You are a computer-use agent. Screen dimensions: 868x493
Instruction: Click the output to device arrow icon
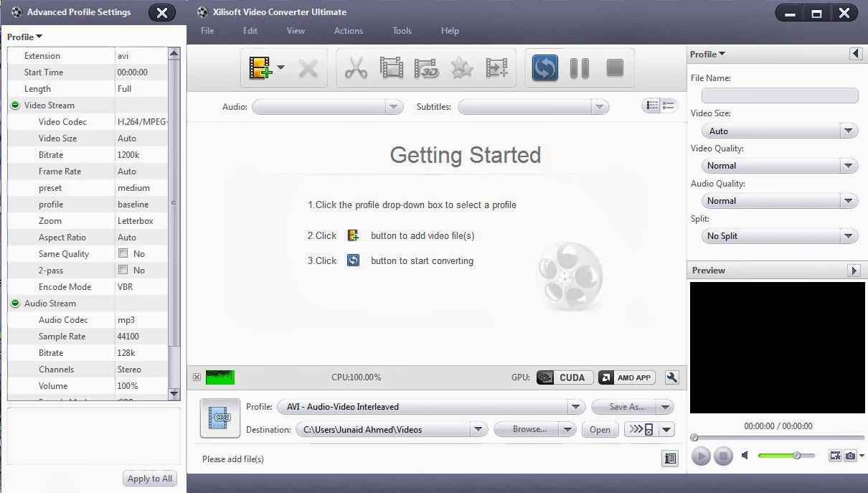641,429
